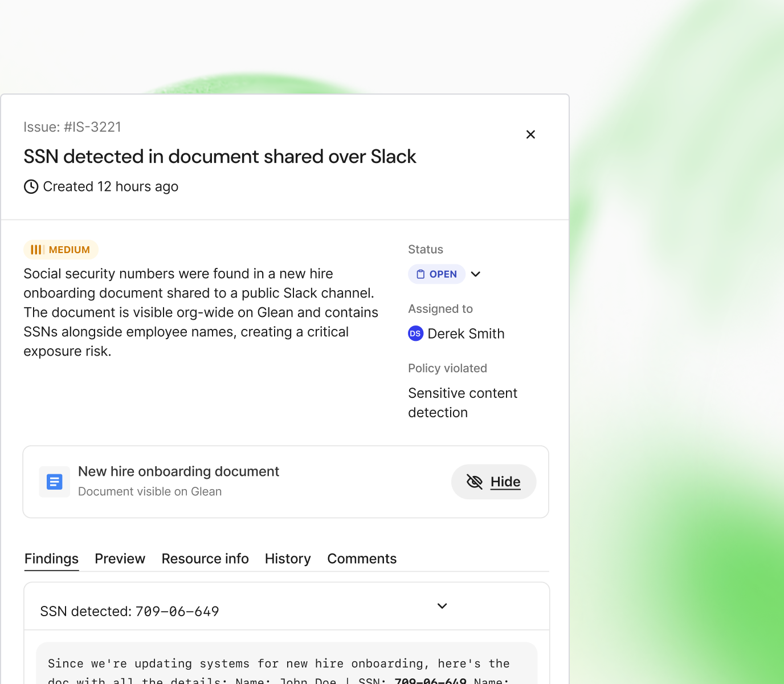Click the blue document file icon
784x684 pixels.
55,482
